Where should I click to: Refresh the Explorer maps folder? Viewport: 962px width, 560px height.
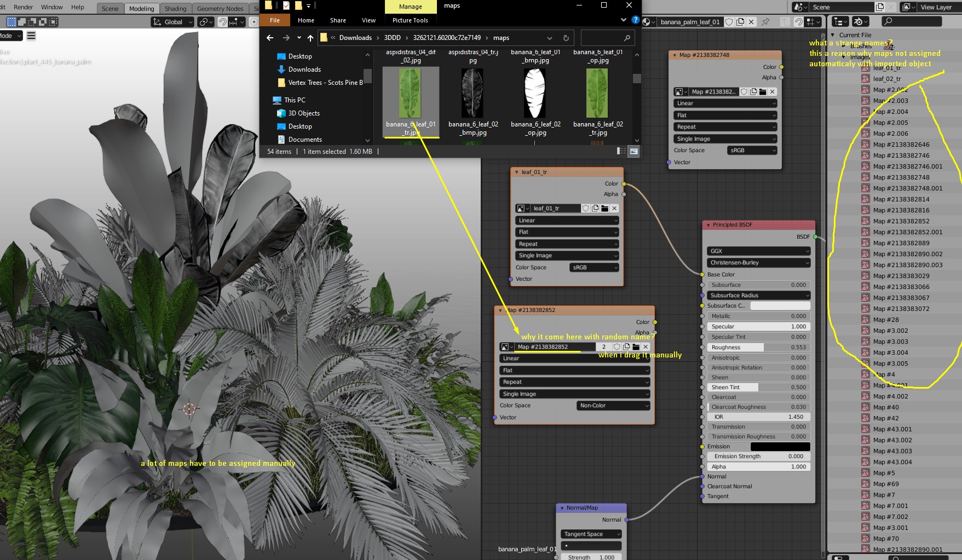pos(566,38)
